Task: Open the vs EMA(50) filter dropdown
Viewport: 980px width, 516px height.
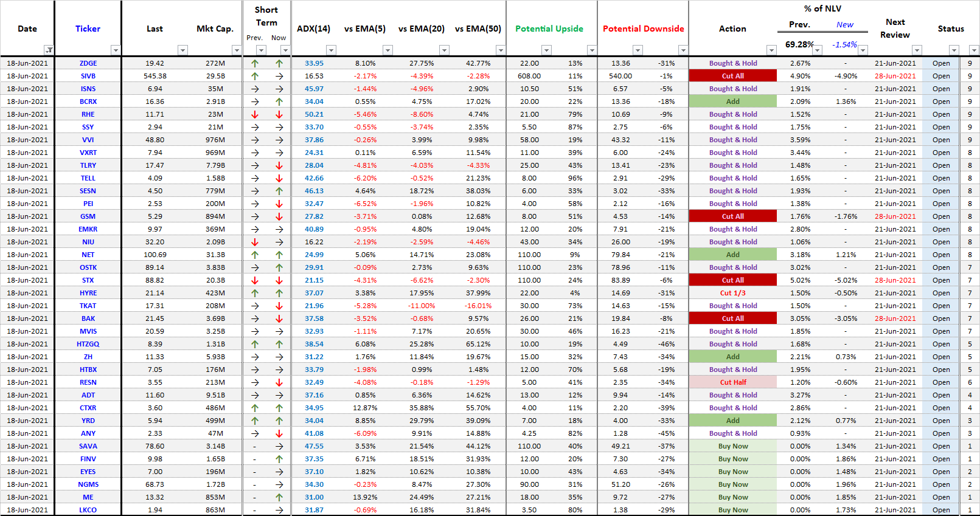Action: pos(501,50)
